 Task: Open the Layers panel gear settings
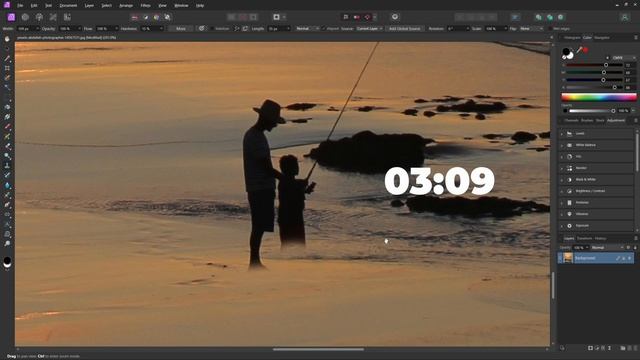628,248
